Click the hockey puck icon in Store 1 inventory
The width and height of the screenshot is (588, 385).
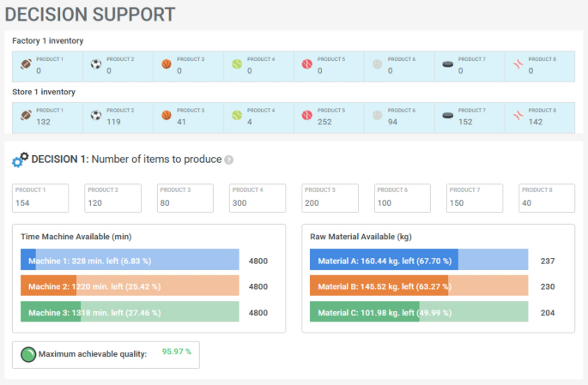(447, 115)
